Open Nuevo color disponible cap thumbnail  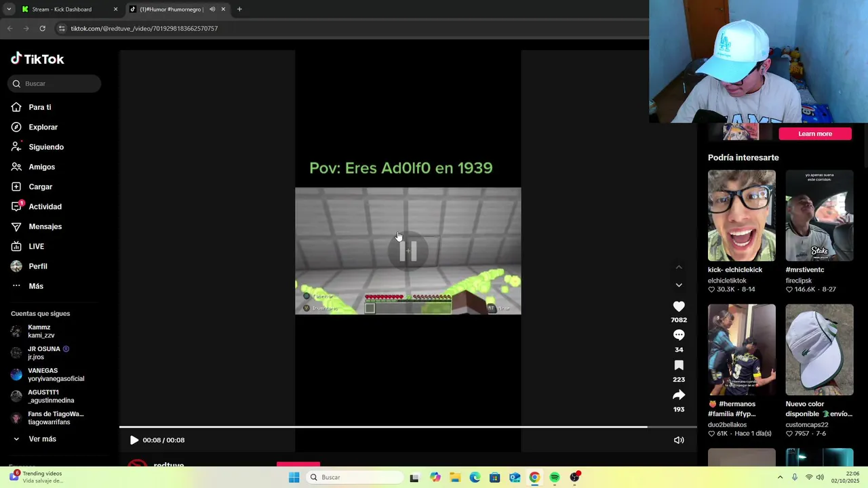(x=819, y=350)
